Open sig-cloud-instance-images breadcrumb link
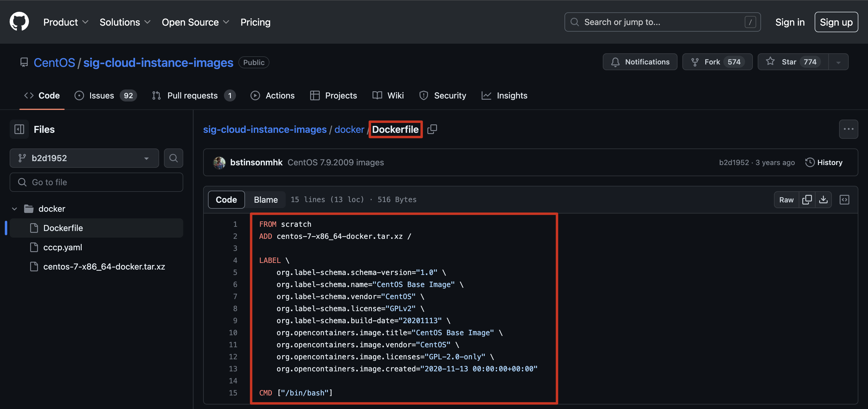Screen dimensions: 868x409 (x=265, y=129)
